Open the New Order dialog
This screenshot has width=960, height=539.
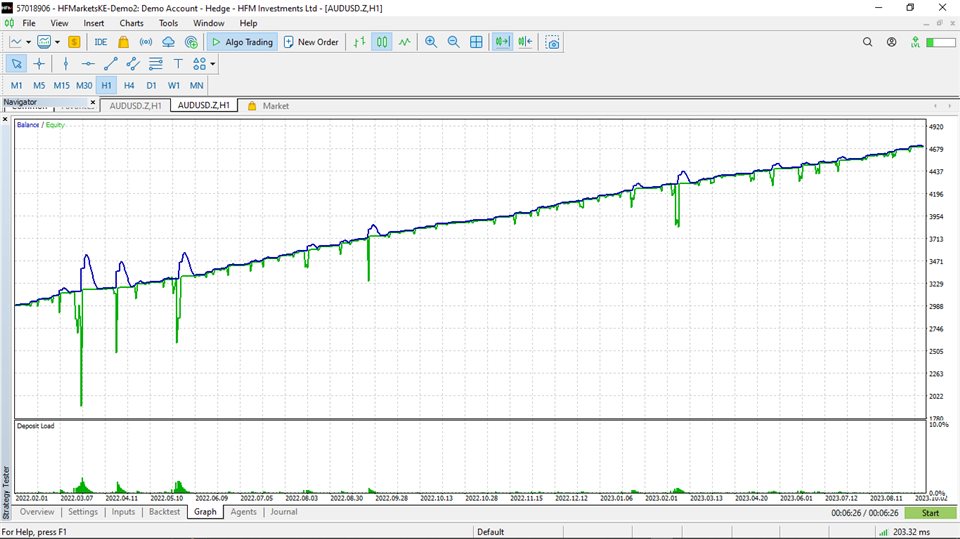coord(311,42)
